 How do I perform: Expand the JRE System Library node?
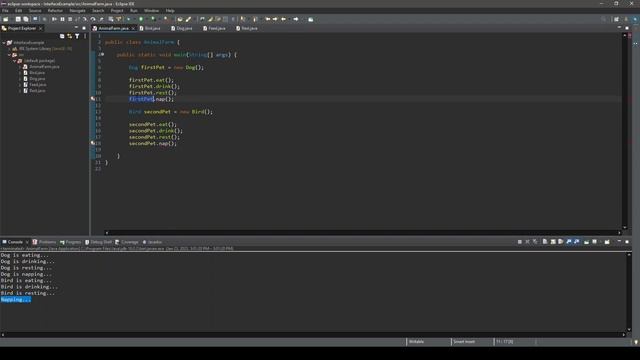coord(9,49)
